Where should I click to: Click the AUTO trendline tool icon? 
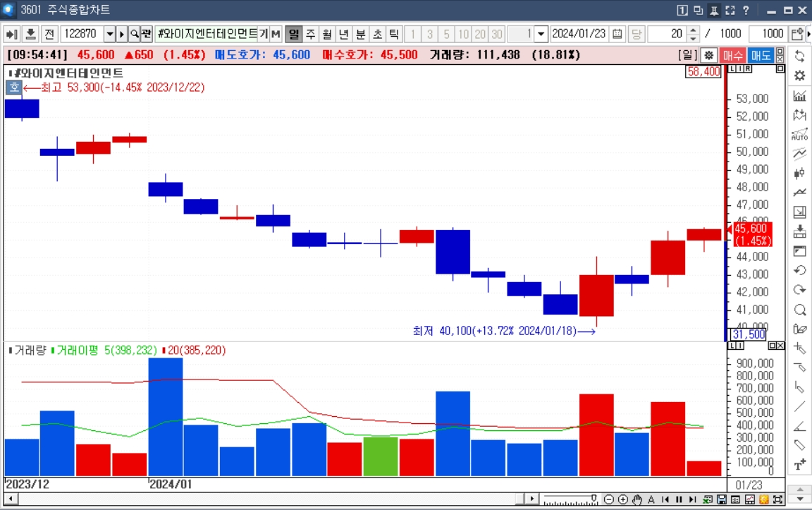tap(799, 134)
